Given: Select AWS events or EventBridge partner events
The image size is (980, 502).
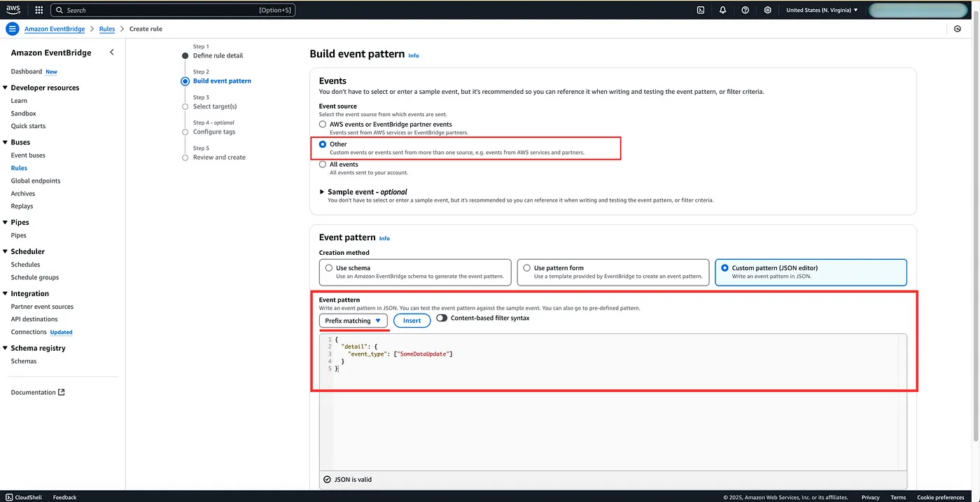Looking at the screenshot, I should click(323, 124).
